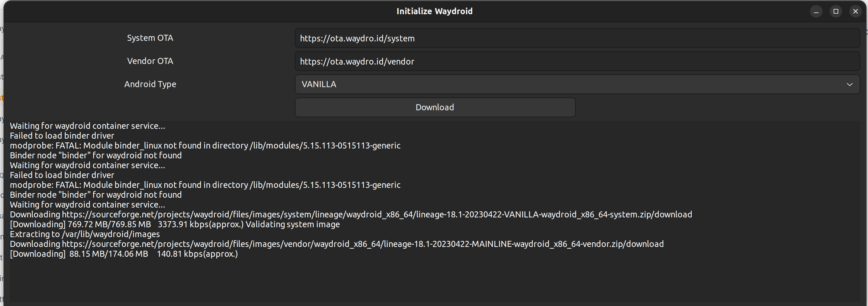Click the system.zip sourceforge download log line
This screenshot has height=306, width=868.
point(351,214)
